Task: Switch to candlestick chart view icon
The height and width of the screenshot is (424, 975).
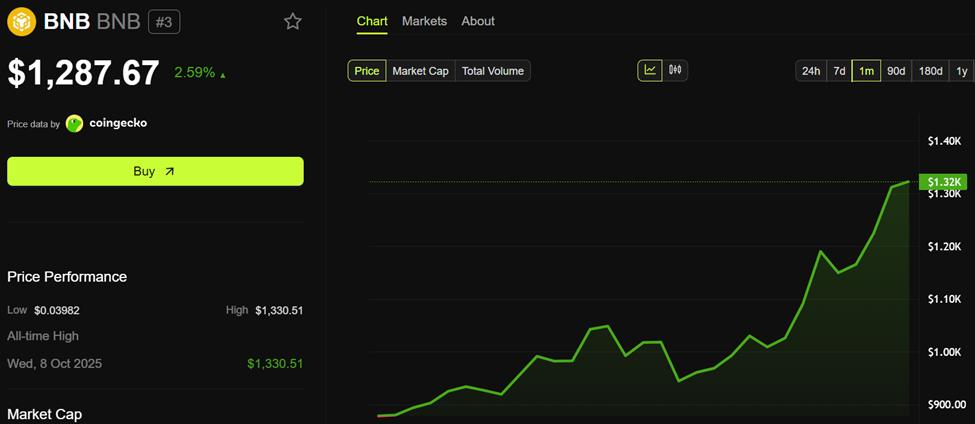Action: click(x=675, y=70)
